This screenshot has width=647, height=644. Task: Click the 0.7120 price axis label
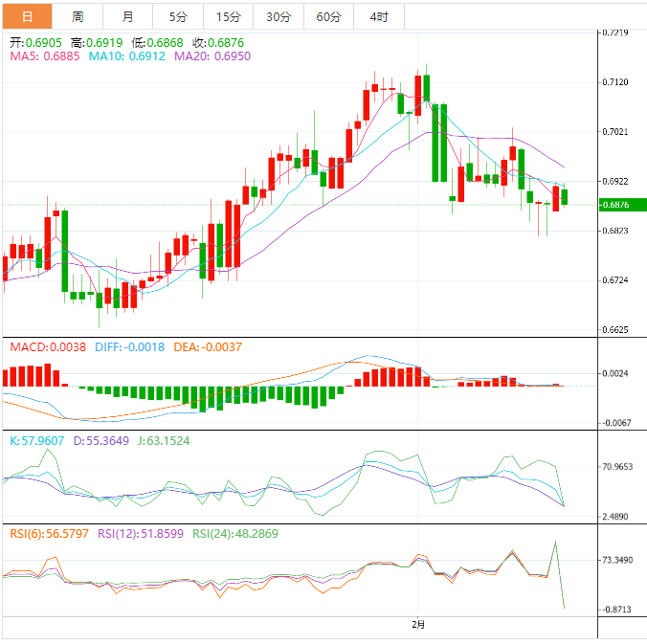(615, 82)
